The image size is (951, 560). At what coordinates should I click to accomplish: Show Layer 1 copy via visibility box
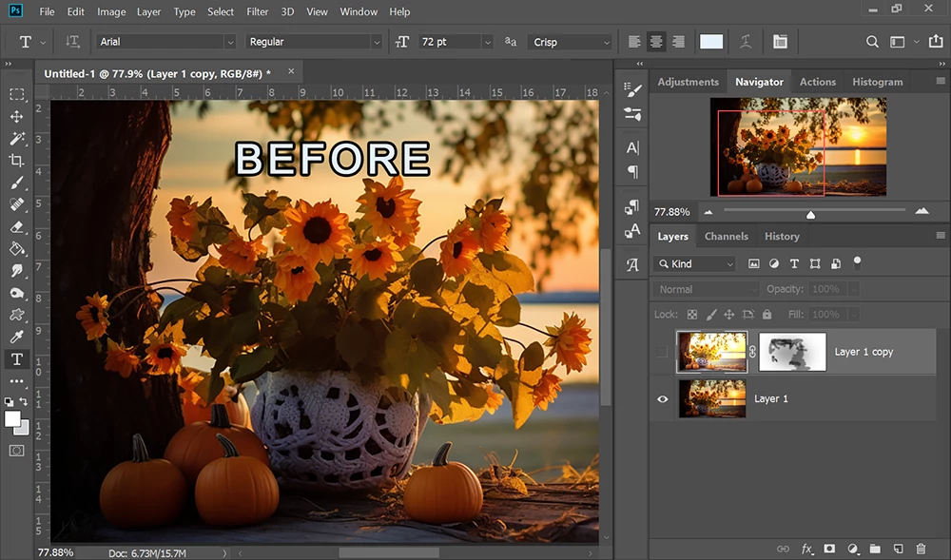(663, 353)
